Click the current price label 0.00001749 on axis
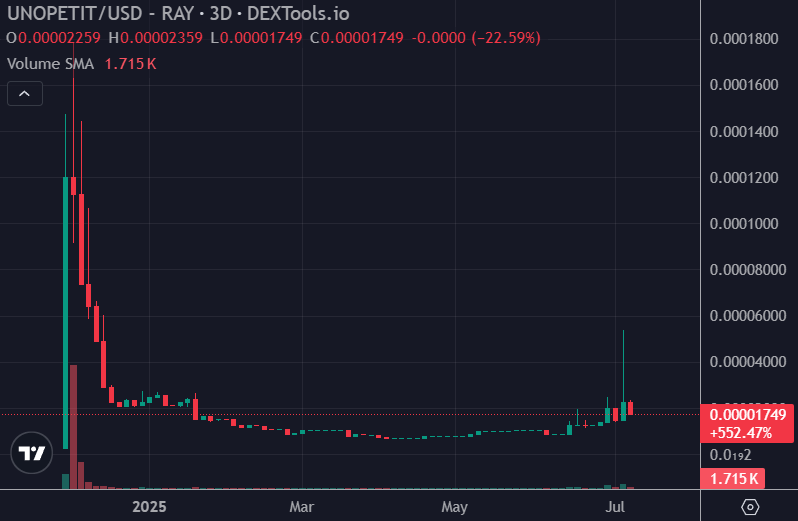Viewport: 798px width, 521px height. [x=747, y=415]
